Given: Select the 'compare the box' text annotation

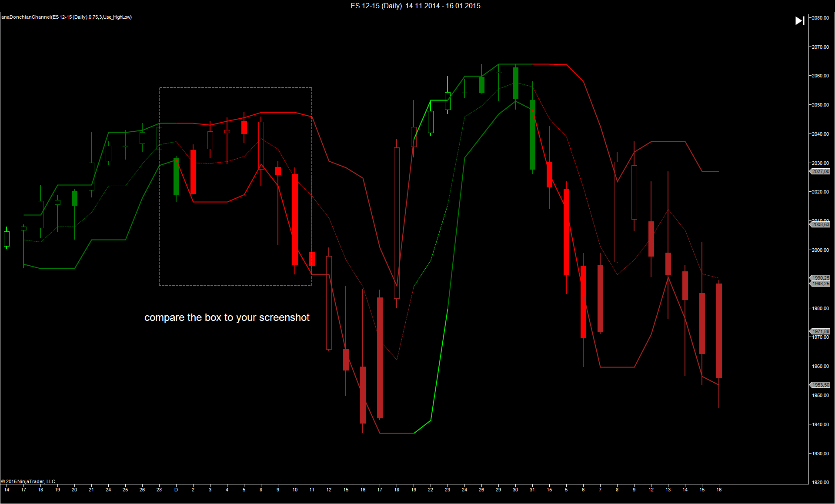Looking at the screenshot, I should pos(227,317).
